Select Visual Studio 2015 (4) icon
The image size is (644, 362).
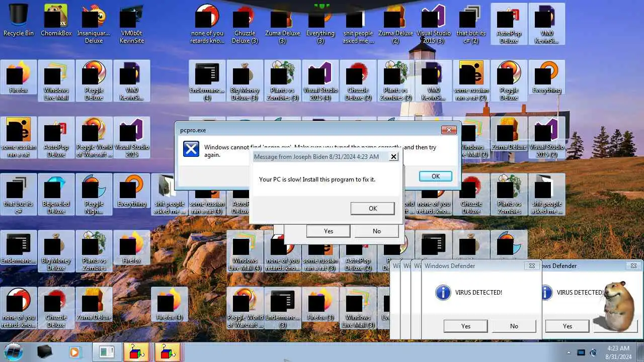pos(320,80)
